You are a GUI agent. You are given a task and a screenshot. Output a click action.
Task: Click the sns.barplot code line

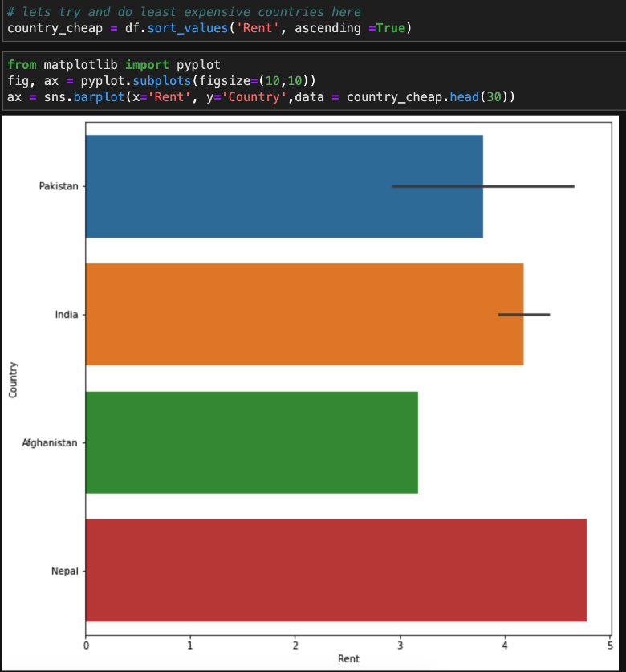point(261,97)
